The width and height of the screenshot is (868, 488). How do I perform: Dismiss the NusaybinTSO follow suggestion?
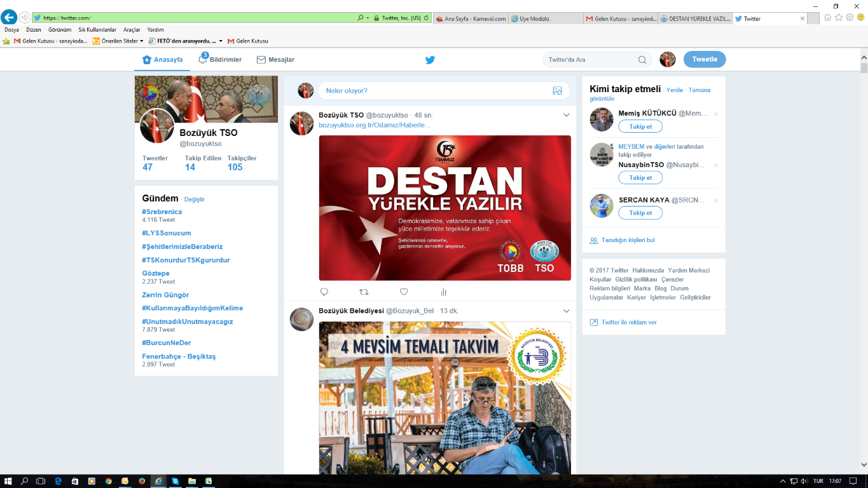[715, 165]
